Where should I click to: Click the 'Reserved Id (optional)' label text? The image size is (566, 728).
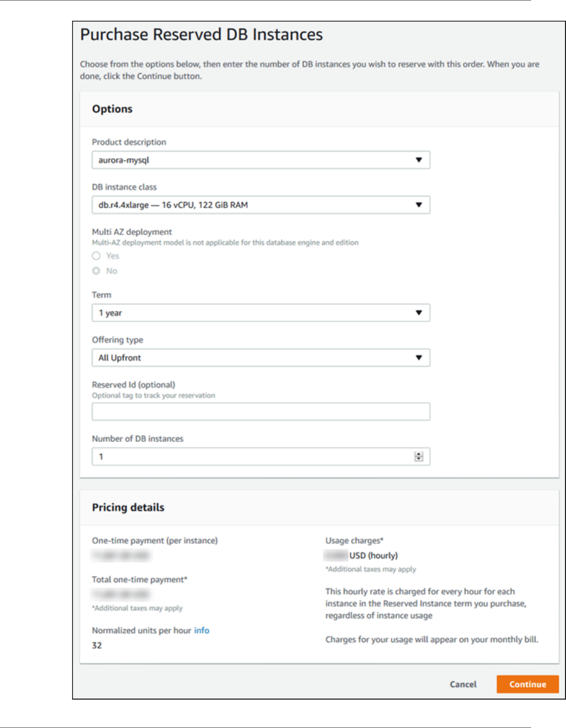pyautogui.click(x=133, y=385)
